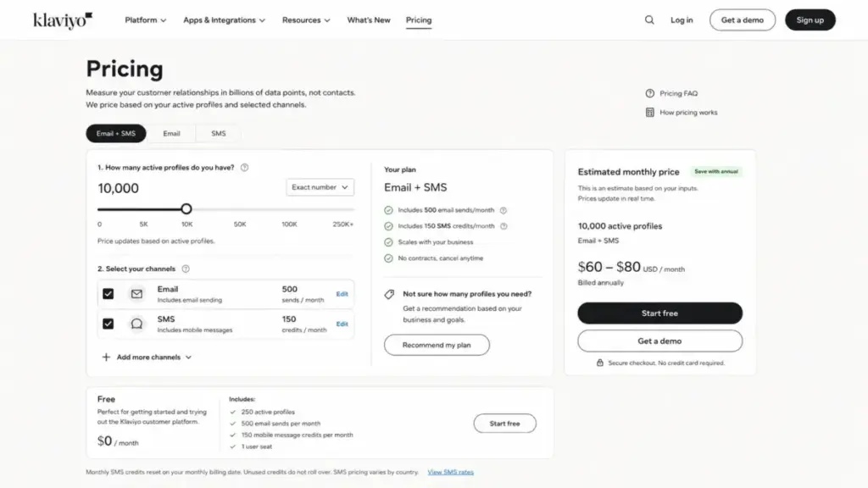Expand the Platform menu
Viewport: 868px width, 488px height.
[146, 20]
